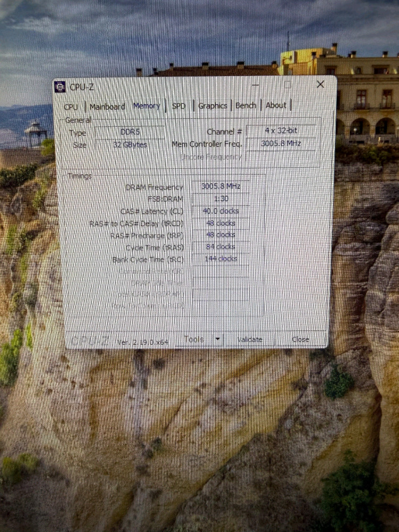Open the CPU tab
This screenshot has width=399, height=532.
(71, 107)
